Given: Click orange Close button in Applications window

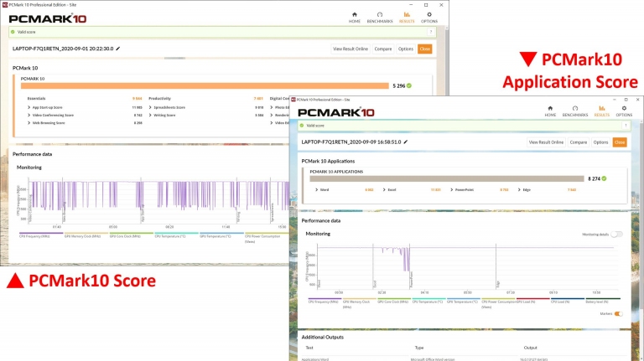Looking at the screenshot, I should (620, 142).
